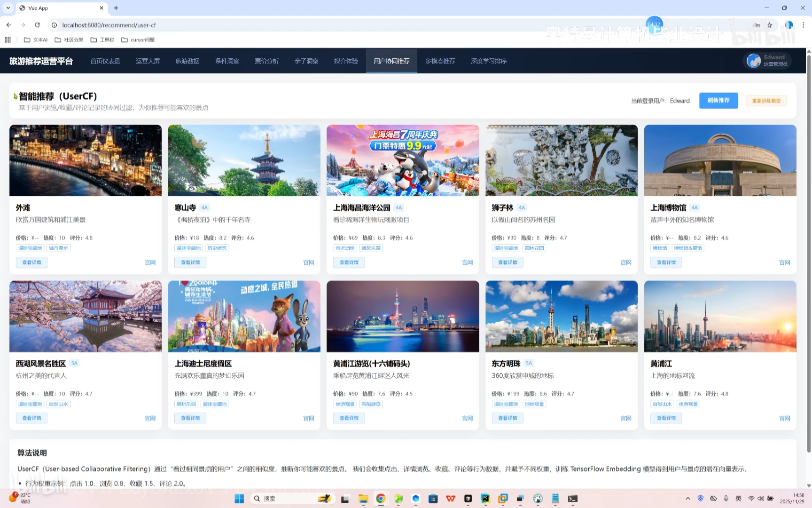Viewport: 812px width, 508px height.
Task: Open File Explorer from the taskbar
Action: point(363,499)
